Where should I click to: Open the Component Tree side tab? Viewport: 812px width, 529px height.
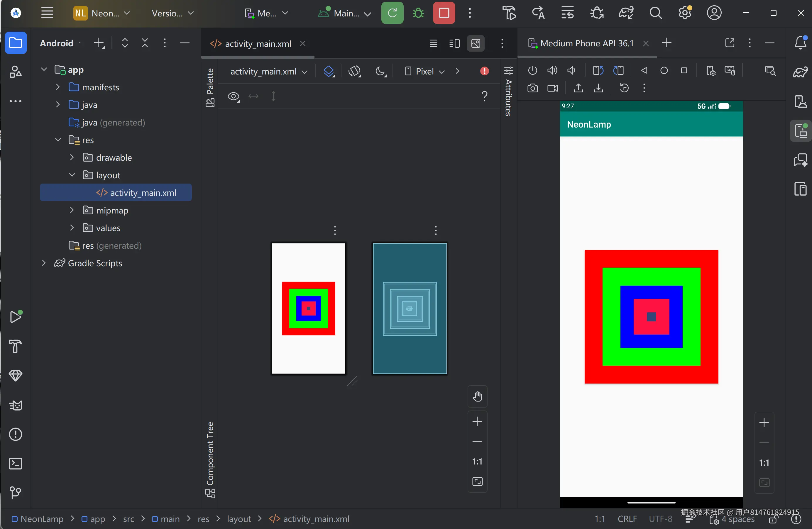point(210,460)
